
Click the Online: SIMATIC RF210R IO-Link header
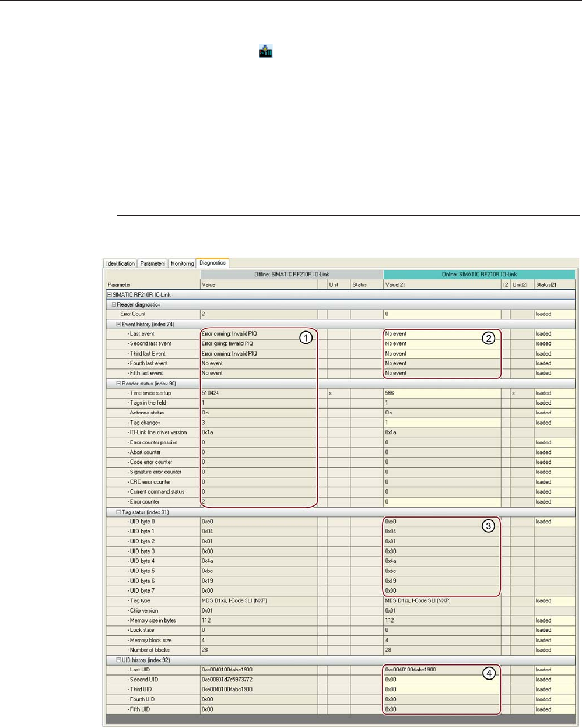point(479,275)
